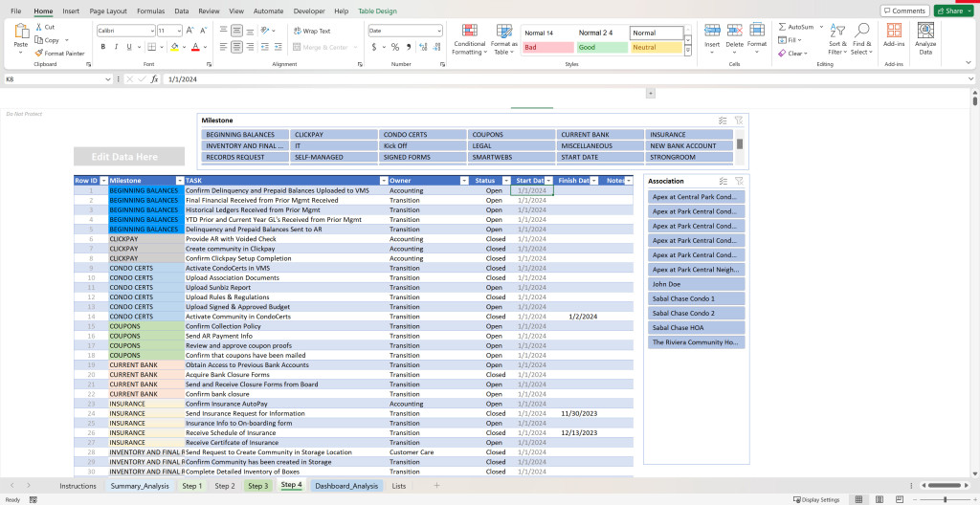Click the Comments button
This screenshot has height=505, width=980.
[904, 11]
